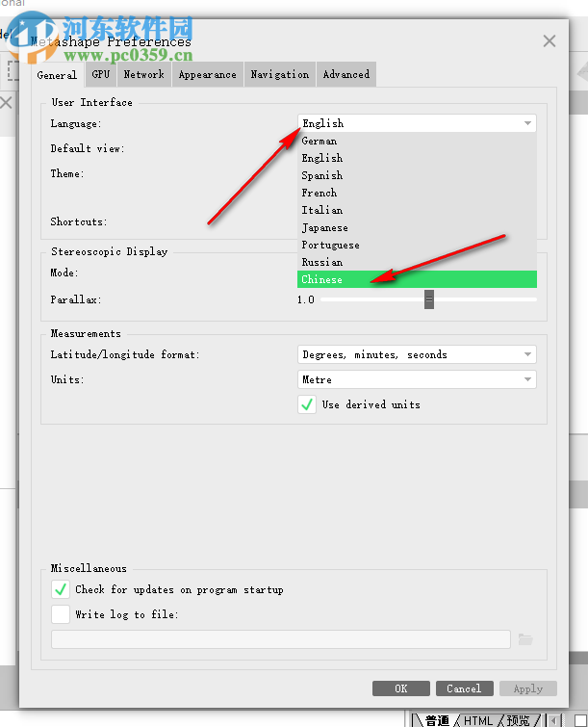Close the Metashape Preferences dialog
Image resolution: width=588 pixels, height=727 pixels.
pos(550,41)
